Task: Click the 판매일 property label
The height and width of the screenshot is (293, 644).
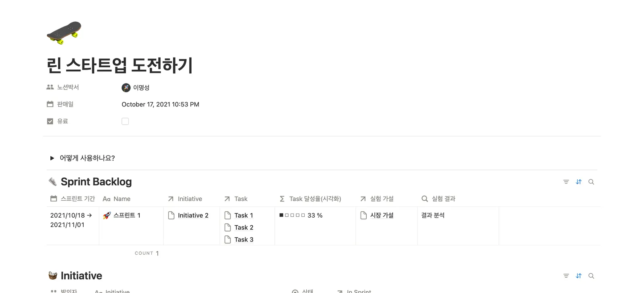Action: pyautogui.click(x=65, y=104)
